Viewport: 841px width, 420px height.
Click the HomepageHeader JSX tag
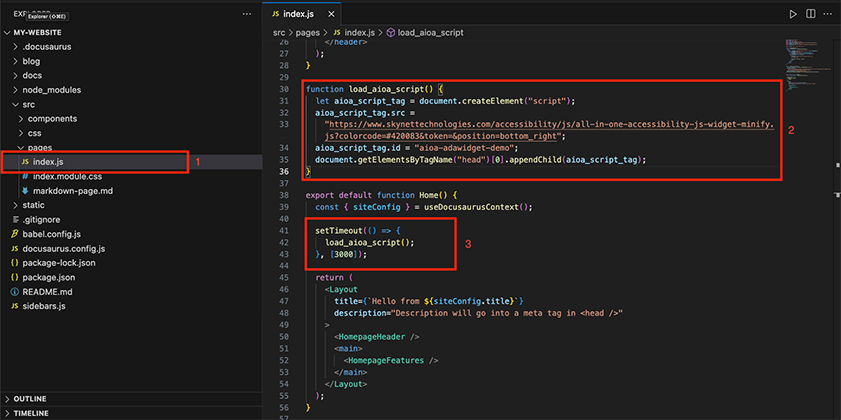[x=373, y=337]
